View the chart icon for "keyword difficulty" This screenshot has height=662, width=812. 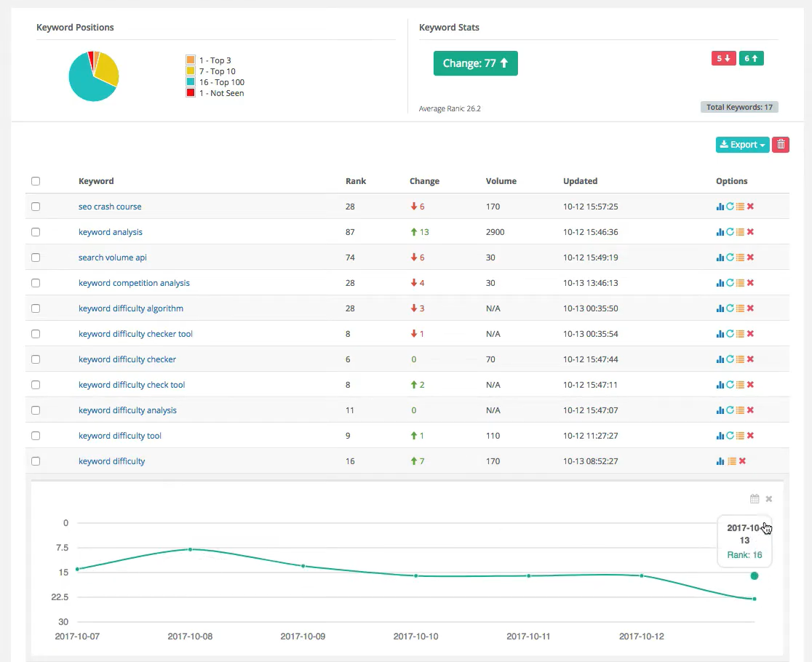pos(720,460)
